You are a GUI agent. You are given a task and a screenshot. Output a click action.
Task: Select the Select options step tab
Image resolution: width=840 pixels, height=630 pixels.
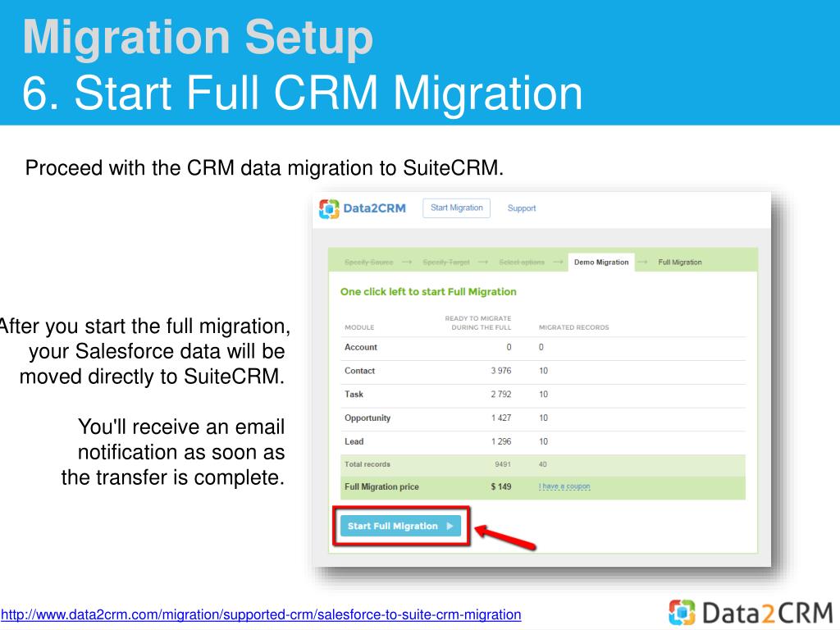[521, 262]
